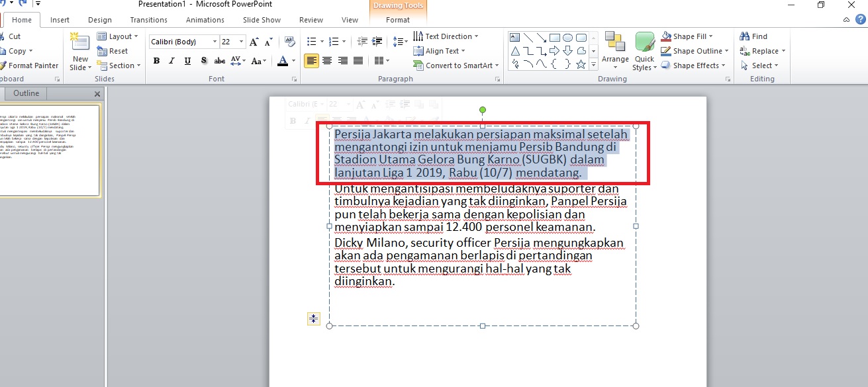The image size is (868, 387).
Task: Switch to Drawing Tools Format tab
Action: point(398,20)
